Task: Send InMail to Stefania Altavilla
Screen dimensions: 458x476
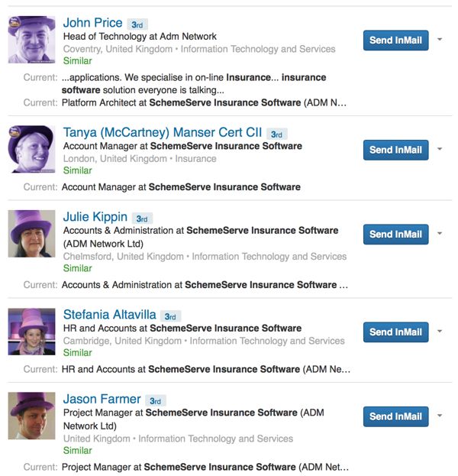Action: pyautogui.click(x=395, y=332)
